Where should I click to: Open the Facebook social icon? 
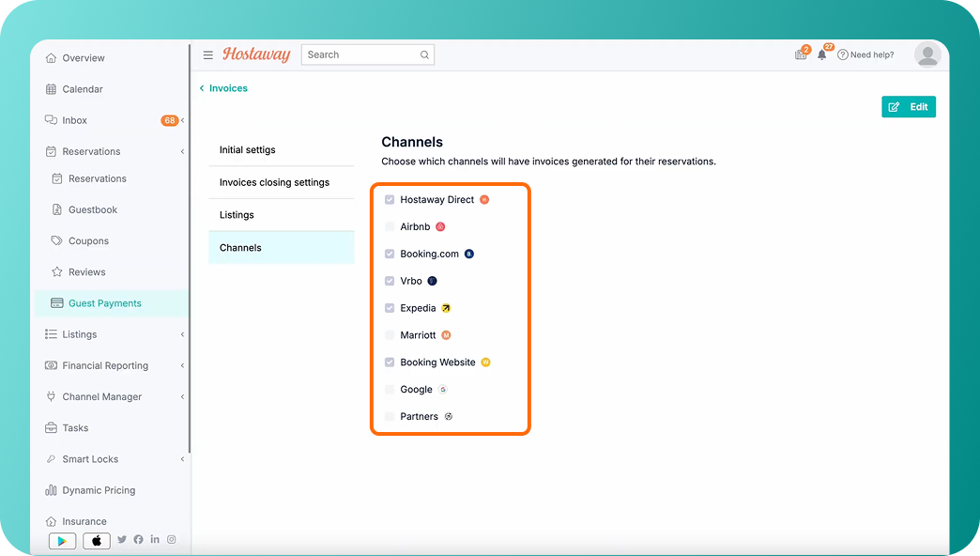tap(138, 539)
